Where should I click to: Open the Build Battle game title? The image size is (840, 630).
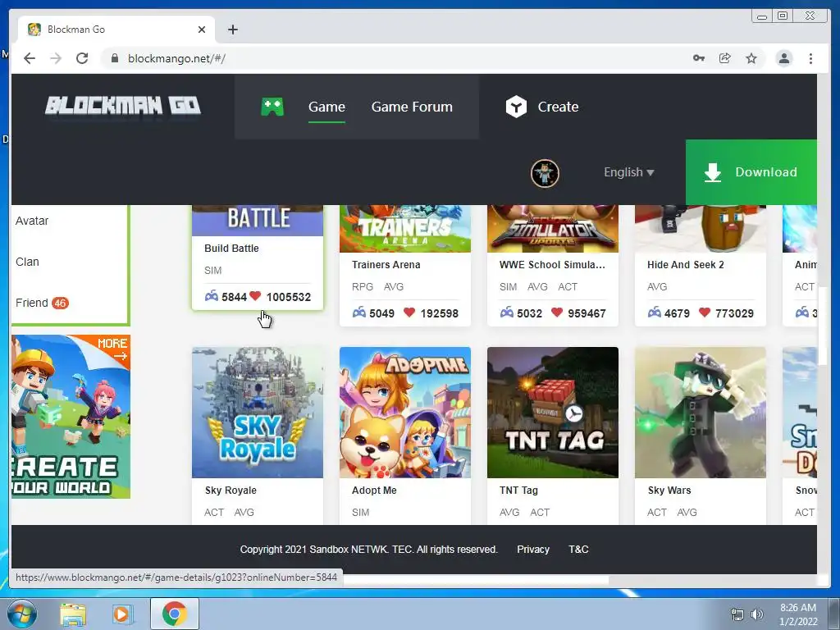click(x=231, y=248)
